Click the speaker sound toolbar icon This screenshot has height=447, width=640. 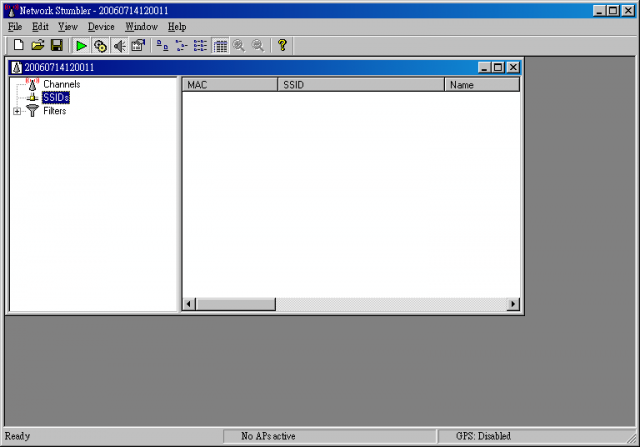pos(119,45)
